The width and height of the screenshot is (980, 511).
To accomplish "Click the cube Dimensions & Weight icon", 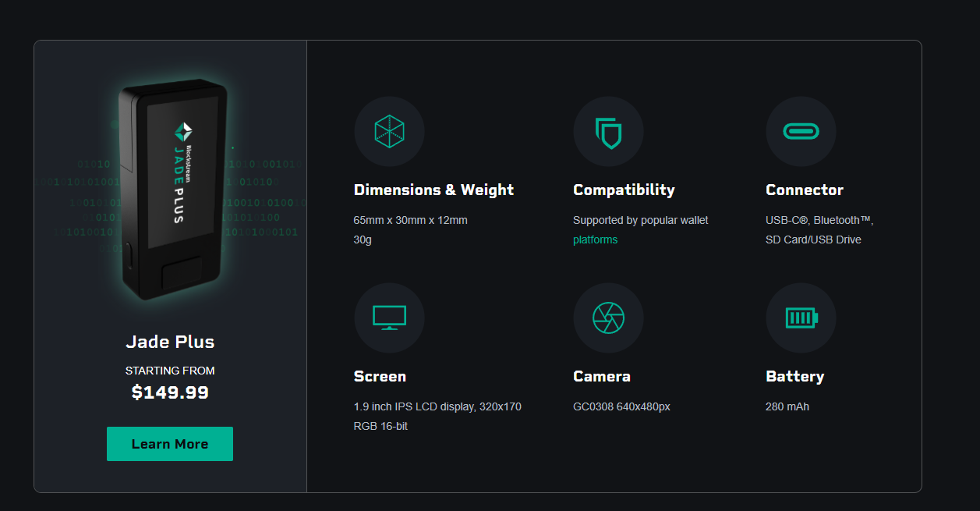I will click(389, 131).
